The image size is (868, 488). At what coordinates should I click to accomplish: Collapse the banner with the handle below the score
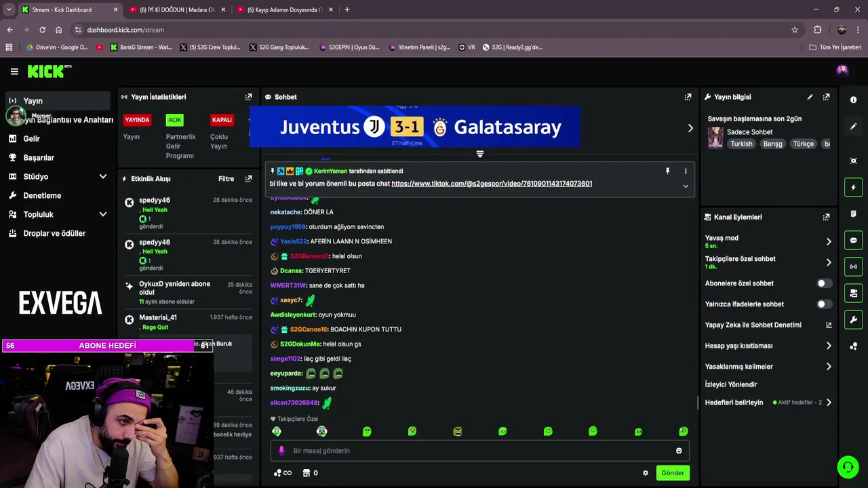(x=479, y=155)
